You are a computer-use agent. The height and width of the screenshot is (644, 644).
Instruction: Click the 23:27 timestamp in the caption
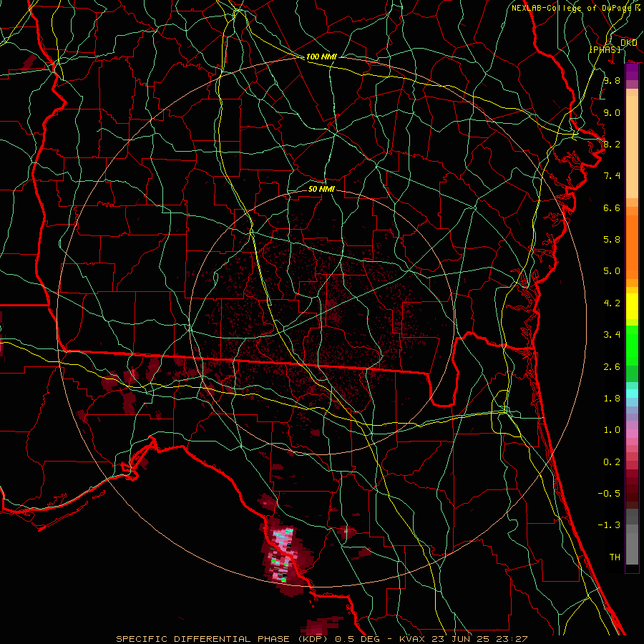tap(511, 639)
